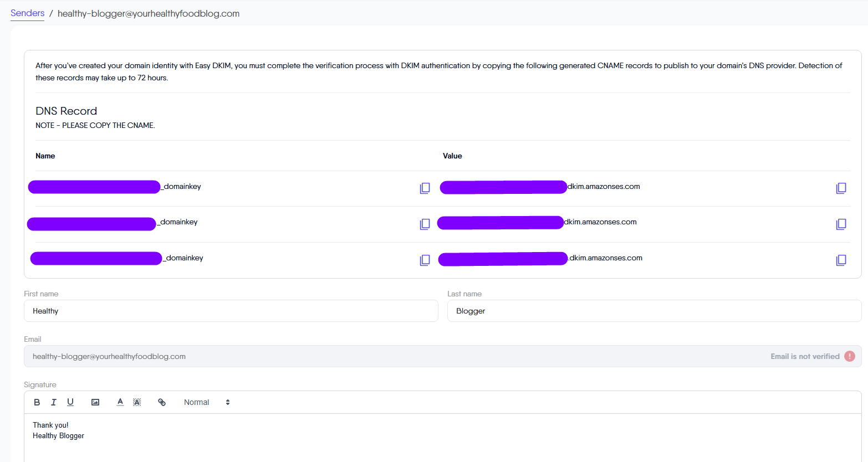Copy the first _domainkey CNAME name
This screenshot has width=868, height=462.
[x=425, y=188]
